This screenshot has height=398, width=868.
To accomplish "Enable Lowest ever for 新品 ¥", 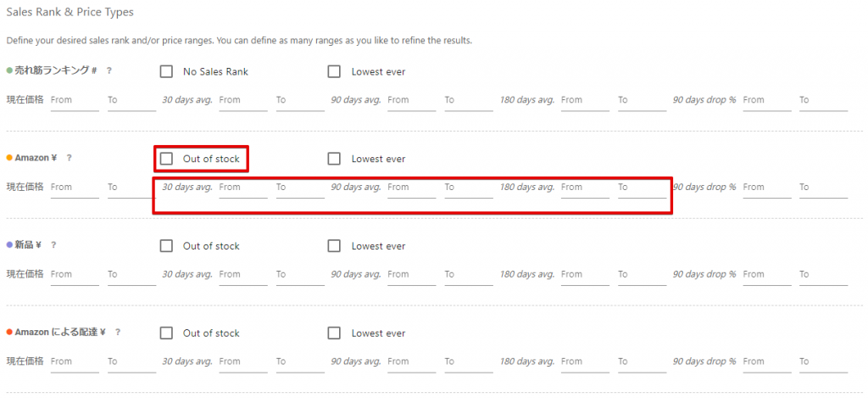I will pyautogui.click(x=334, y=246).
